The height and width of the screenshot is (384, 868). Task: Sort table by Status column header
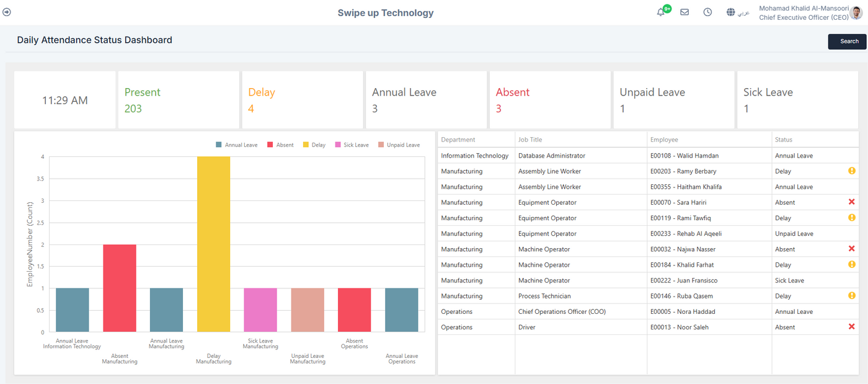[784, 140]
